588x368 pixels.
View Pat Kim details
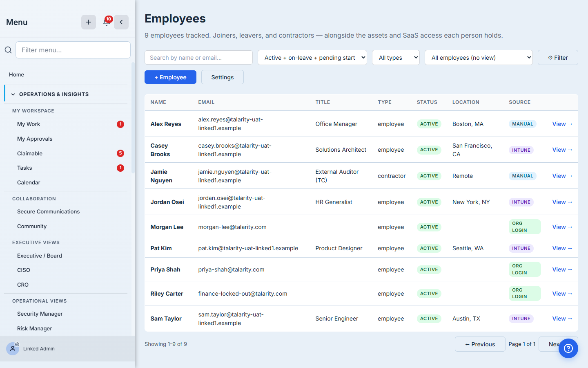(562, 248)
